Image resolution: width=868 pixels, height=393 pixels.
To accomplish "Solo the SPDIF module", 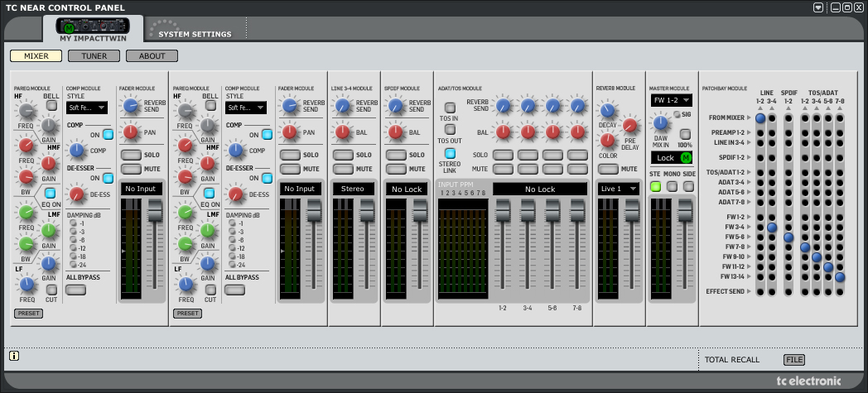I will 397,155.
